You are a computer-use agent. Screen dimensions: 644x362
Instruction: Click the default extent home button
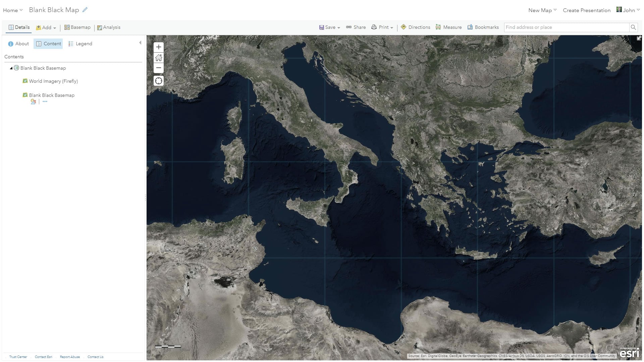159,58
